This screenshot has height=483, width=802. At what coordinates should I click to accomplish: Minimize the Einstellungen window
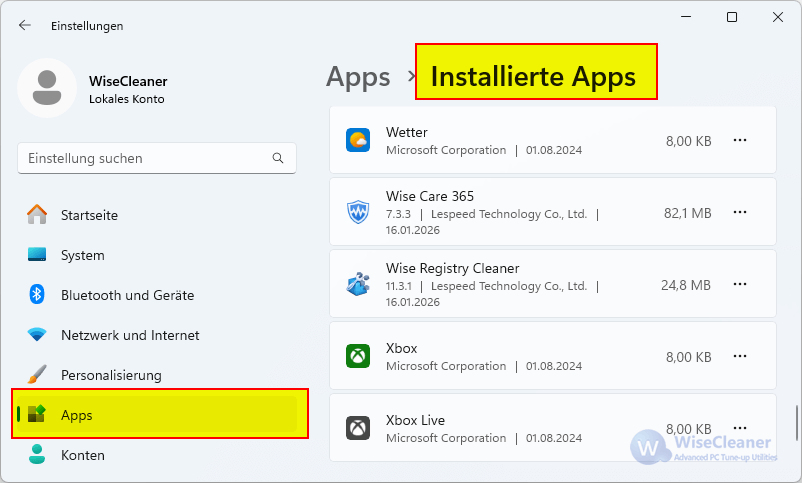(x=686, y=17)
